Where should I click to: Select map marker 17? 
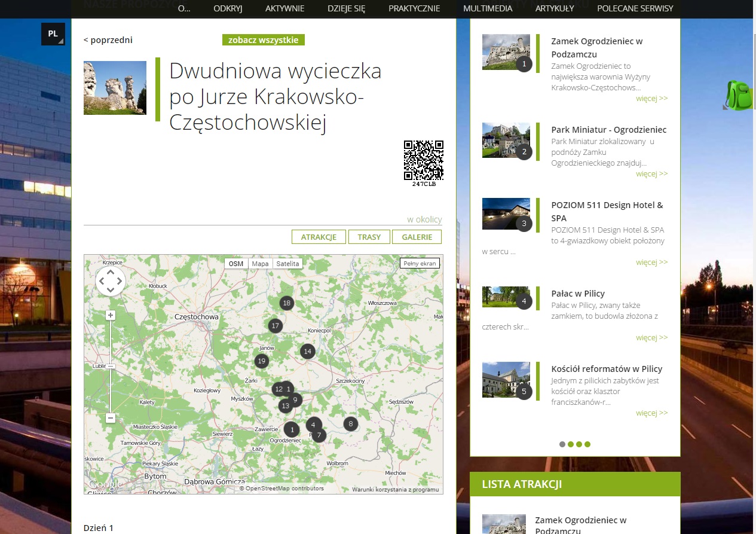[x=275, y=326]
